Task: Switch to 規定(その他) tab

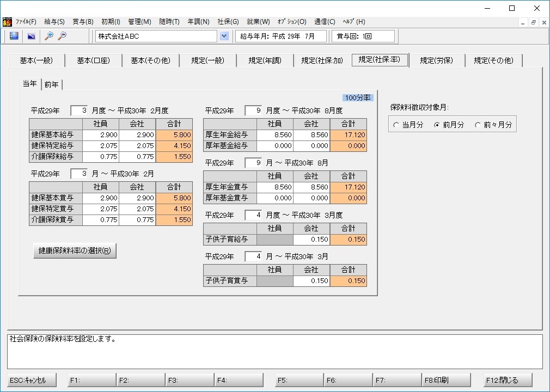Action: click(493, 60)
